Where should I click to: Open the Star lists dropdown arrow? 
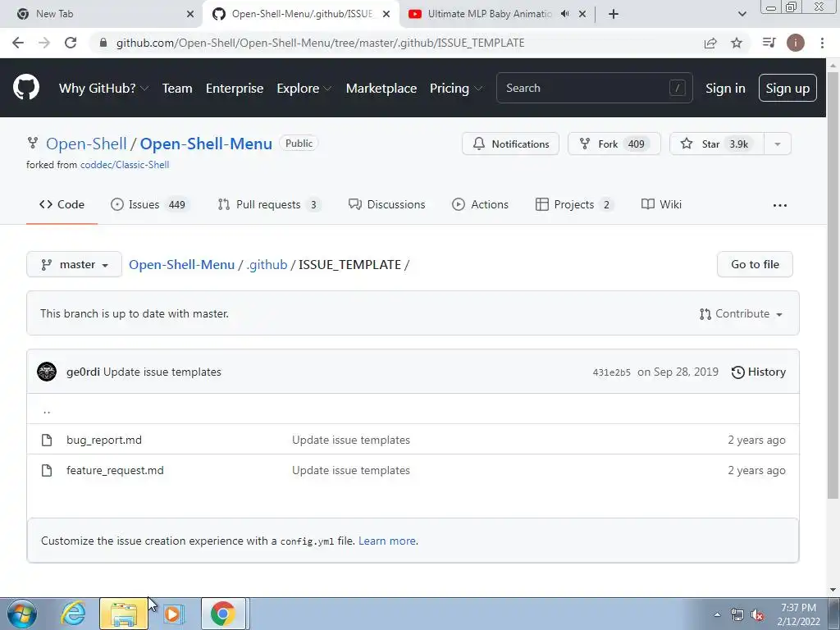coord(778,144)
